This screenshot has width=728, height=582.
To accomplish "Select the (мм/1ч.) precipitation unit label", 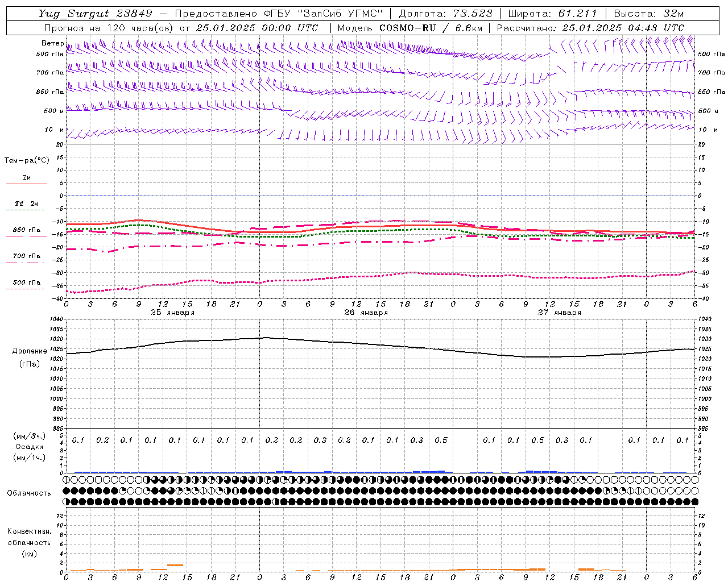I will (x=29, y=458).
